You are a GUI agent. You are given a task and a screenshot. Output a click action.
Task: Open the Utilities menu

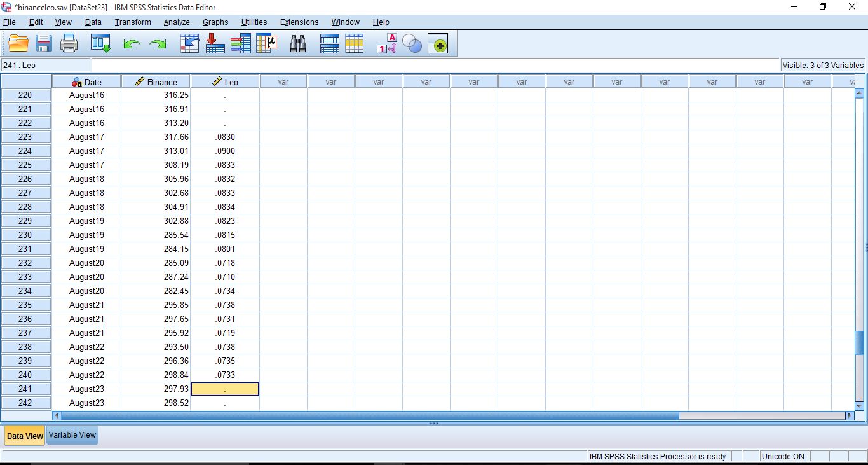[x=254, y=22]
